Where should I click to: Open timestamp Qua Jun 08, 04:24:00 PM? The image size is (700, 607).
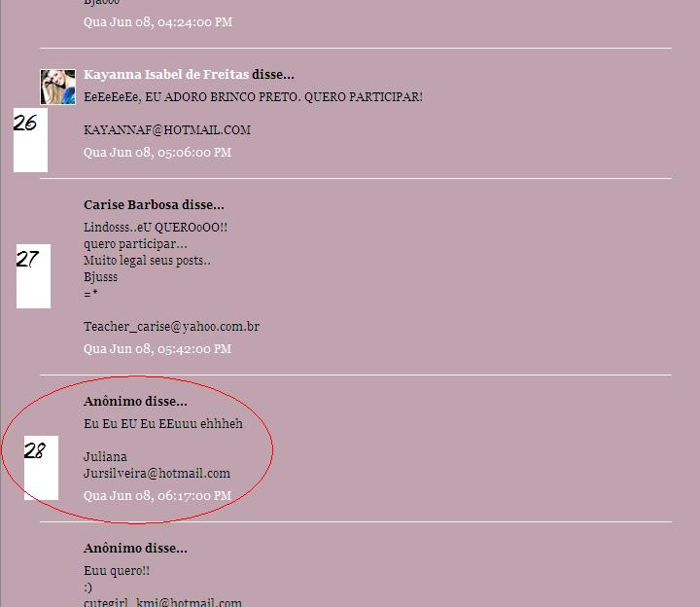pyautogui.click(x=158, y=21)
